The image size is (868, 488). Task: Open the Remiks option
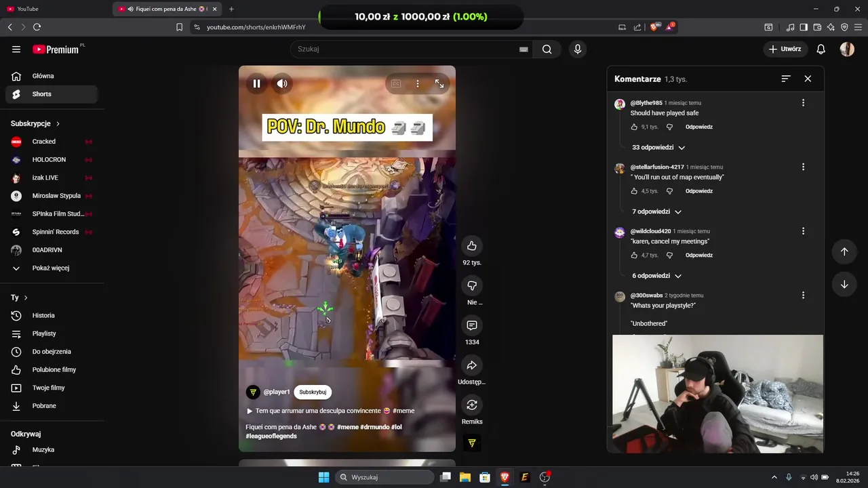[472, 405]
